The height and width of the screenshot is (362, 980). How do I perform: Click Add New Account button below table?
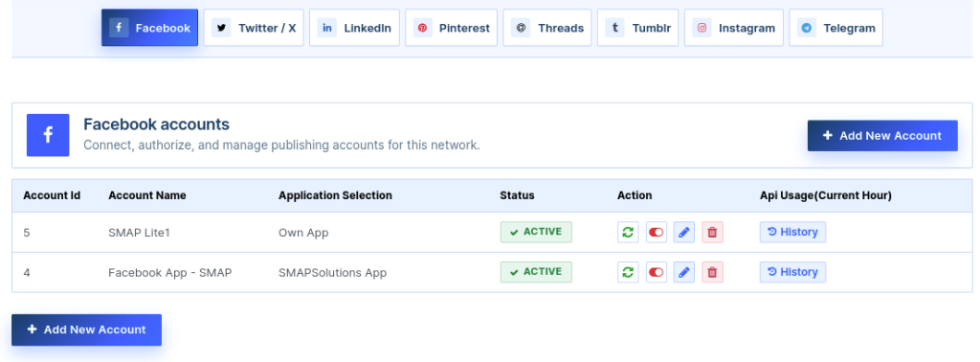point(86,329)
